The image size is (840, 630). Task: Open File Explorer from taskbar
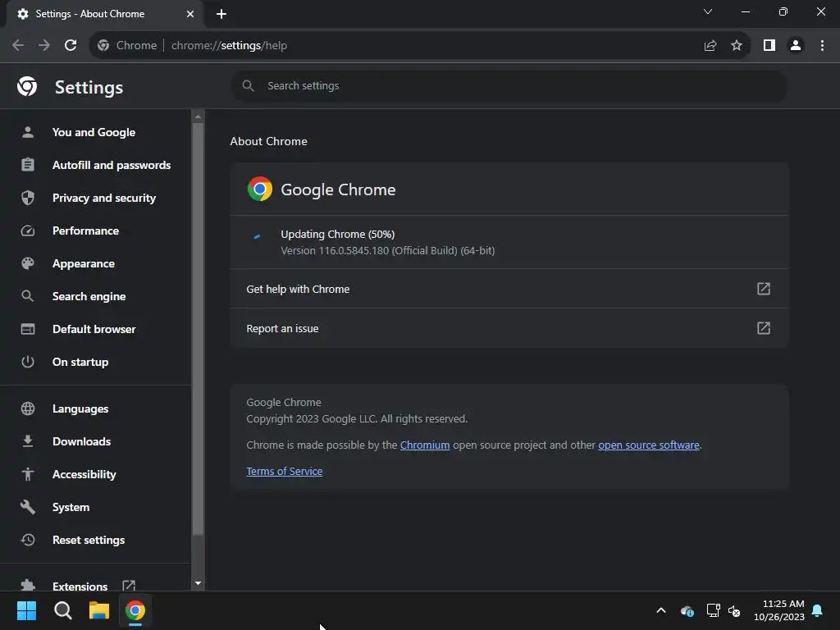pos(99,610)
